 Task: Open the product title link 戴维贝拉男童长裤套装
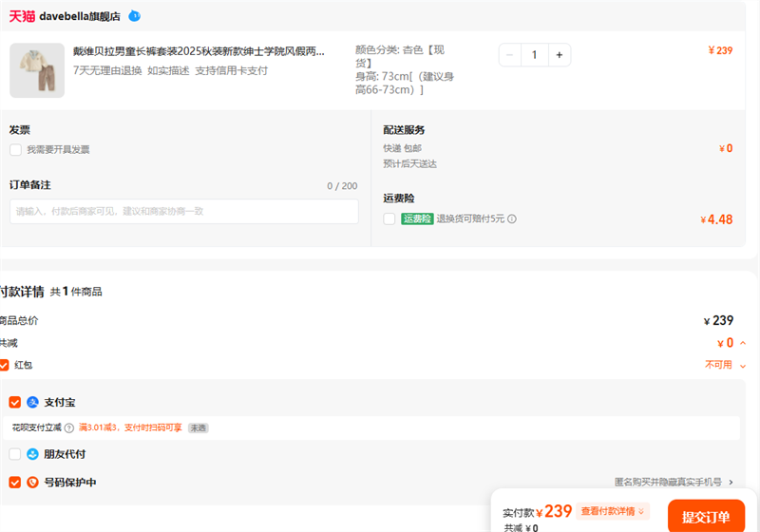pyautogui.click(x=199, y=51)
